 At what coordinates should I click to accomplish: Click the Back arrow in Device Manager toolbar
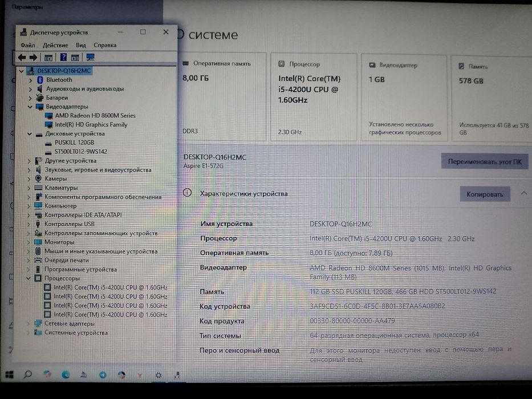click(x=22, y=58)
